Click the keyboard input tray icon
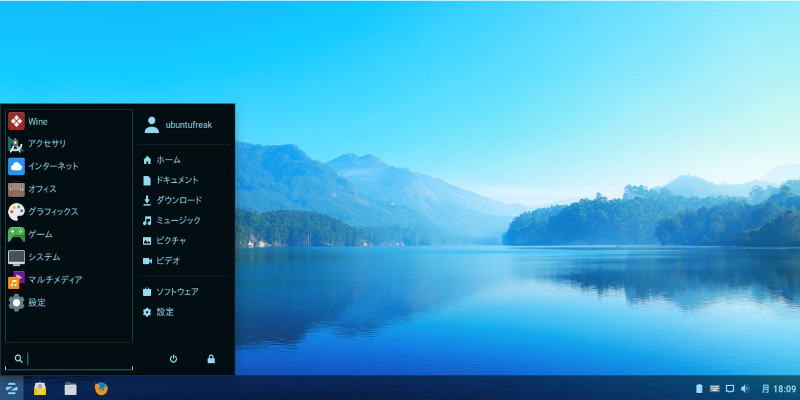Screen dimensions: 800x400 click(x=714, y=389)
